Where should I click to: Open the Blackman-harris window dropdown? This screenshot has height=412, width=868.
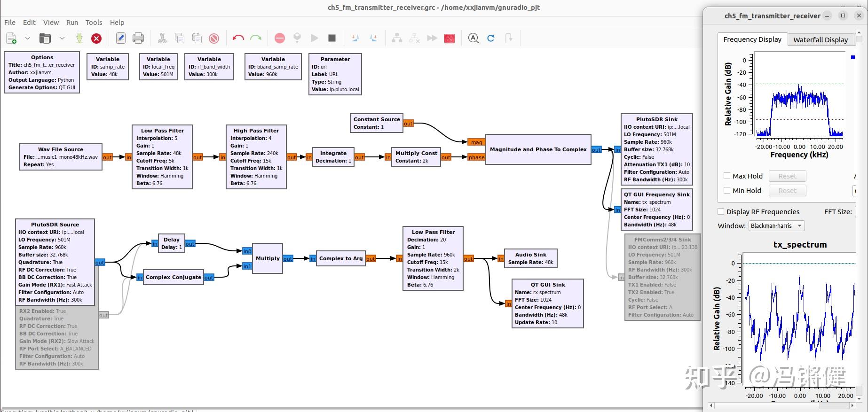click(x=776, y=226)
